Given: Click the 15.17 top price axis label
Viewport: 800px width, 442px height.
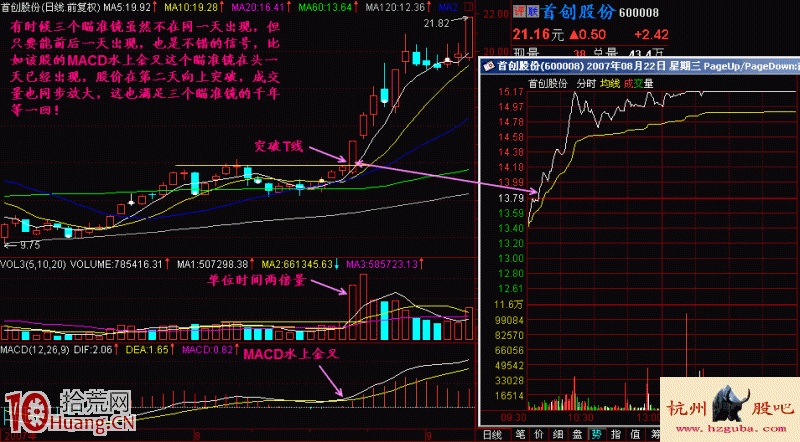Looking at the screenshot, I should 511,92.
